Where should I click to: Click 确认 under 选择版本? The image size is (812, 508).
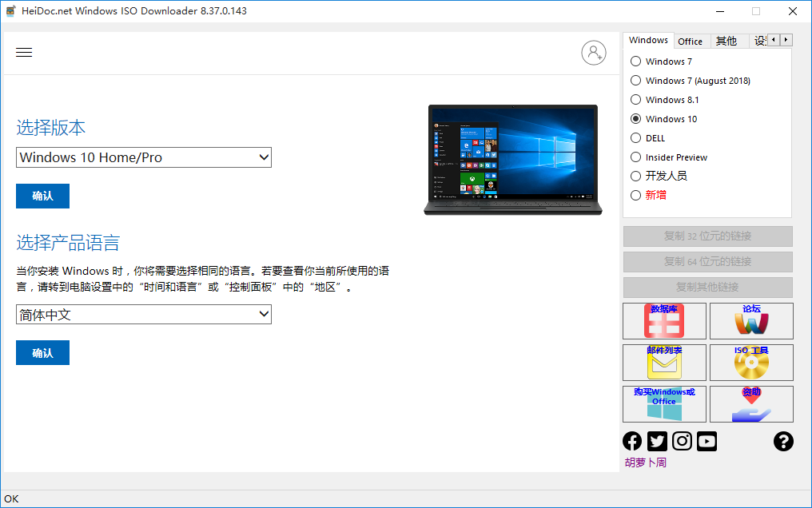[42, 196]
